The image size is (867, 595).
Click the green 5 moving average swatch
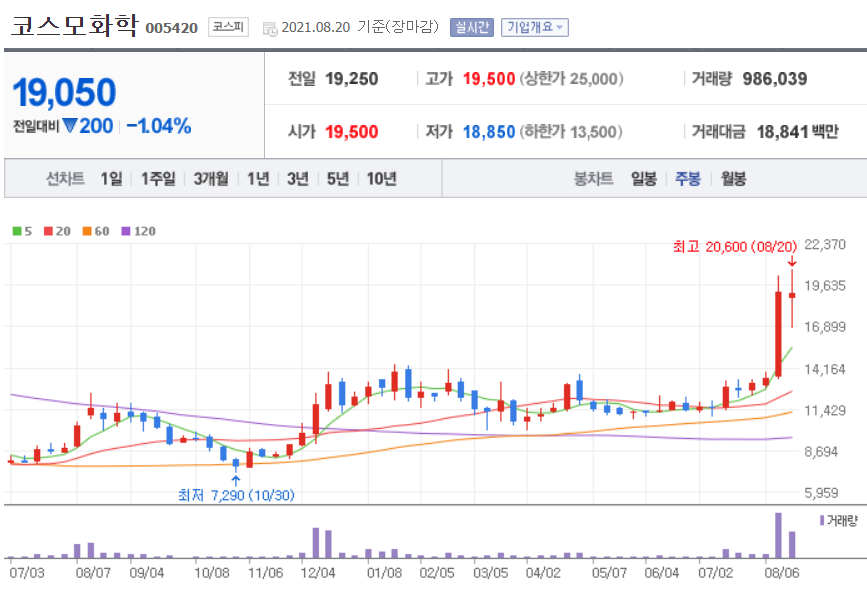[x=17, y=231]
